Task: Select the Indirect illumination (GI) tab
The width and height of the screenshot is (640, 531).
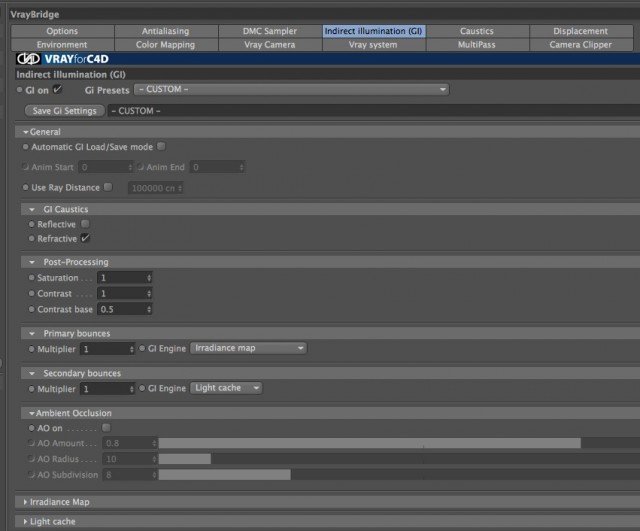Action: pos(373,31)
